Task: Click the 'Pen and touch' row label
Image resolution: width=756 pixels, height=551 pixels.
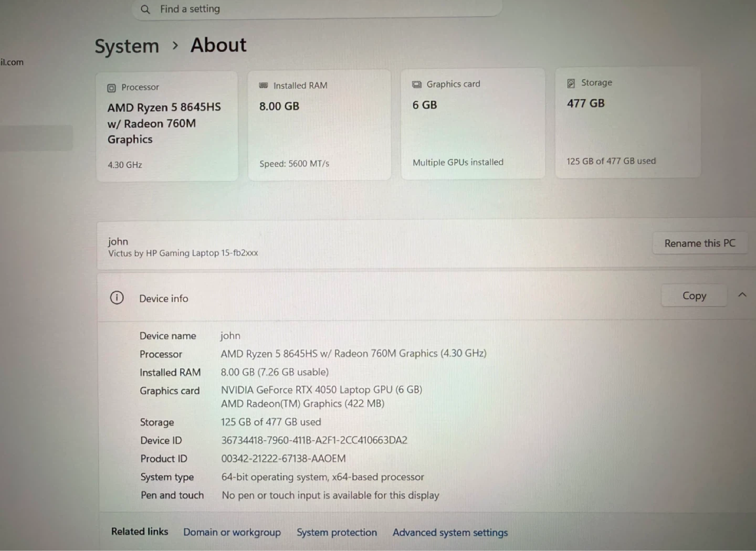Action: click(172, 495)
